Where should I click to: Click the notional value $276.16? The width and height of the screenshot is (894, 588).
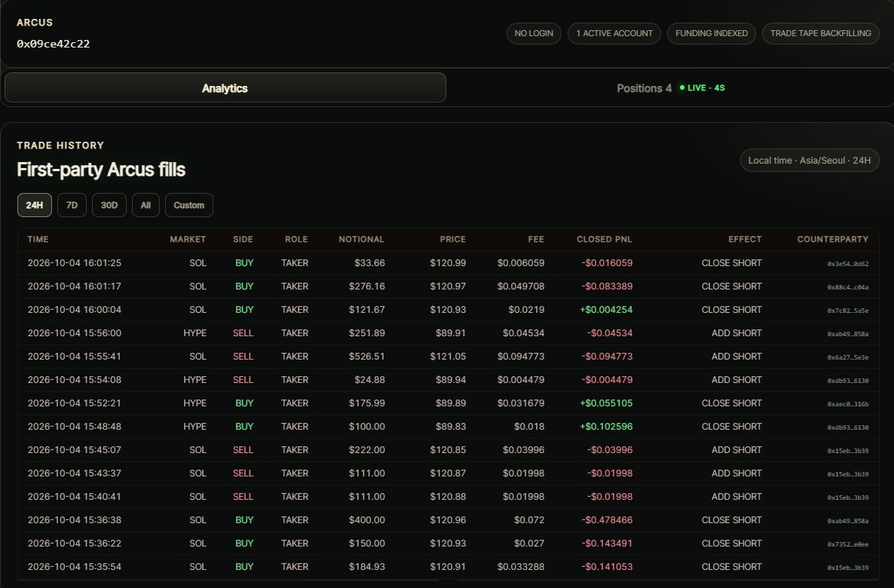(366, 286)
